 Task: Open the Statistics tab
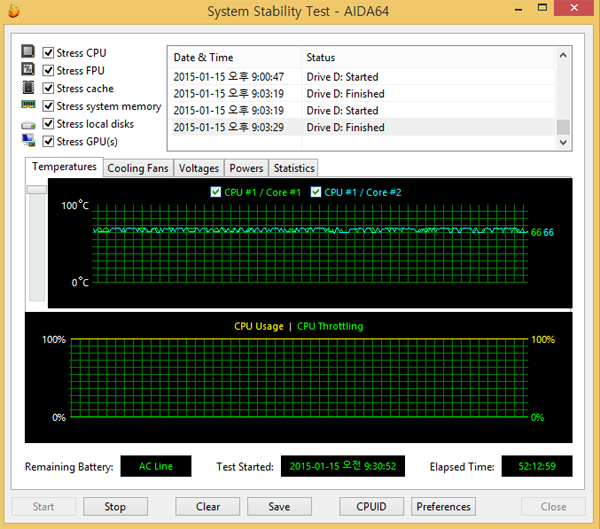coord(294,168)
